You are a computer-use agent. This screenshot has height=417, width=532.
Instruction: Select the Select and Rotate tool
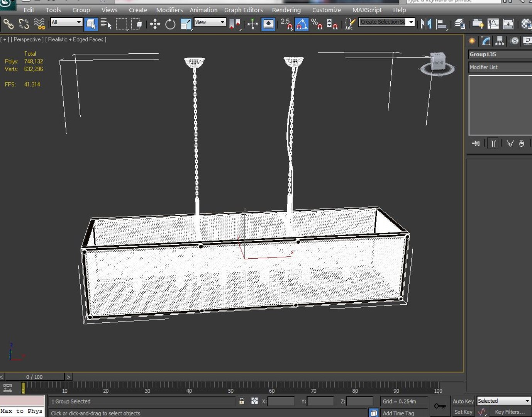[x=170, y=24]
